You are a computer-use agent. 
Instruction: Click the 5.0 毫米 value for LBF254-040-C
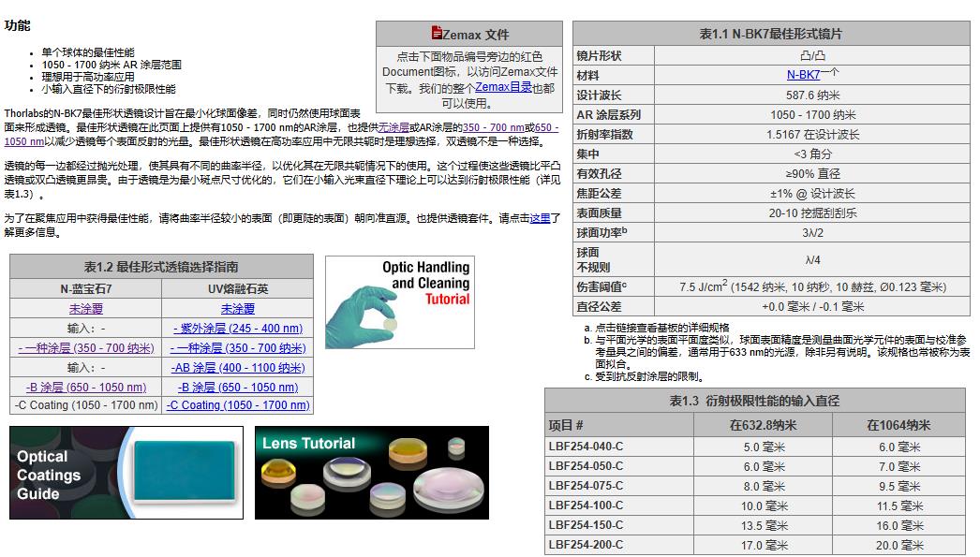coord(764,447)
